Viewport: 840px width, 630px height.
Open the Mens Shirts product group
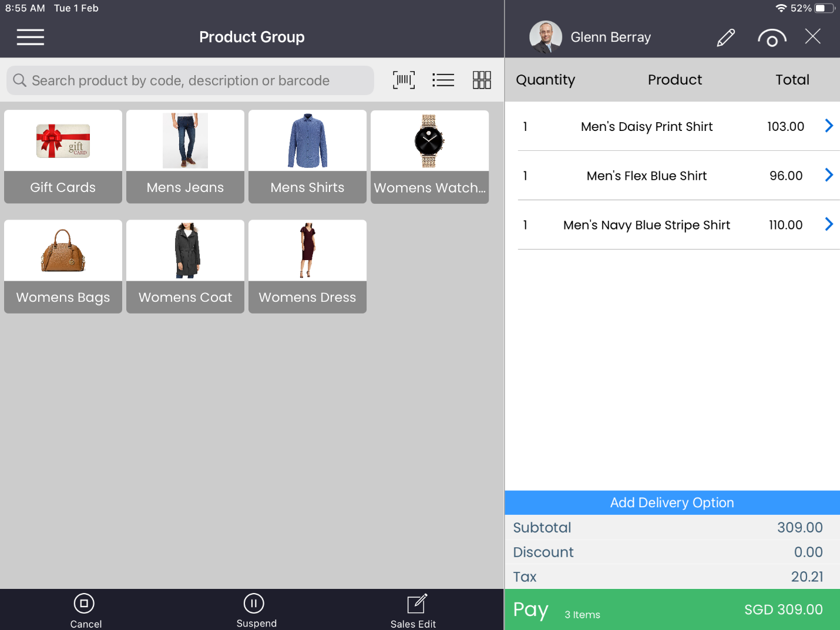pyautogui.click(x=307, y=157)
